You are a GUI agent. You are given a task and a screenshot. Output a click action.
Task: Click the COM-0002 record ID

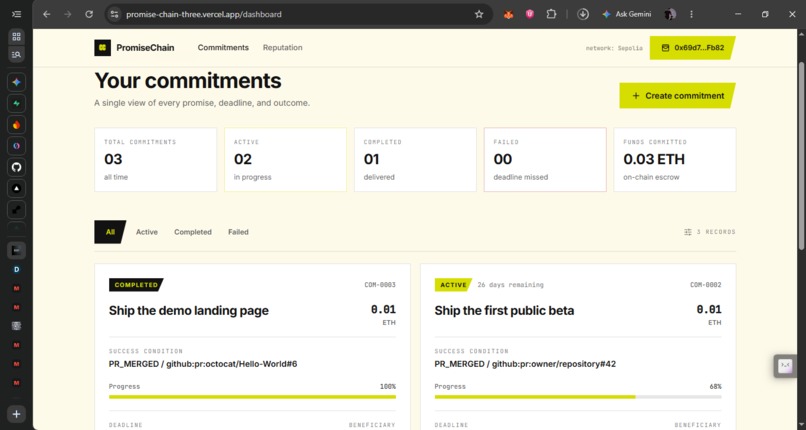(706, 285)
